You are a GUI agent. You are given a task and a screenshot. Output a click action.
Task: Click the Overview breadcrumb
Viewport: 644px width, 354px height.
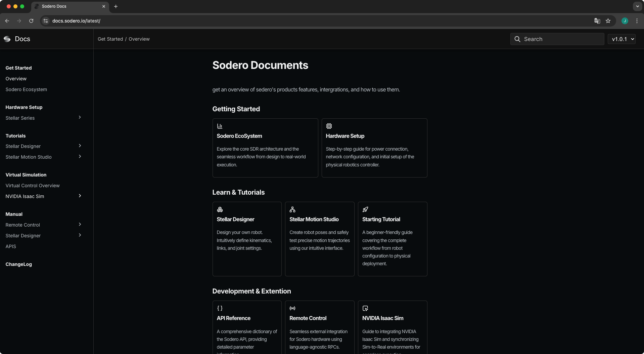tap(139, 39)
